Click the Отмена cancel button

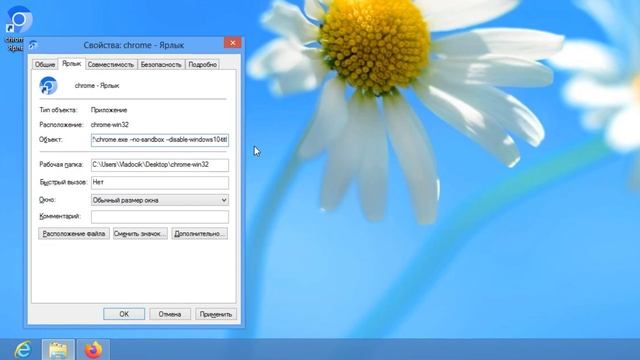(x=170, y=314)
